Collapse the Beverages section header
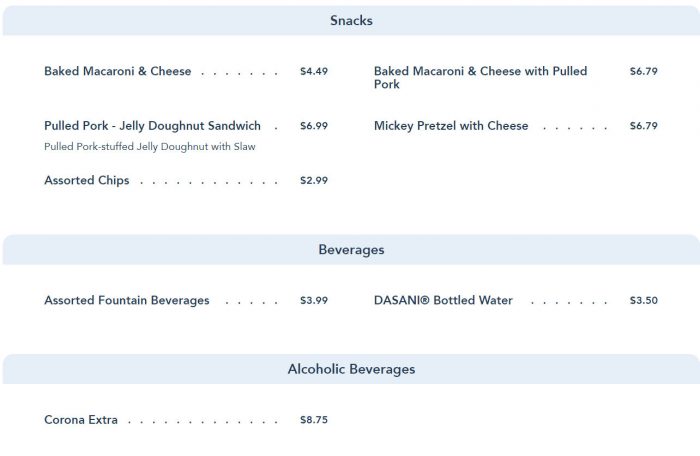Image resolution: width=700 pixels, height=456 pixels. [351, 250]
